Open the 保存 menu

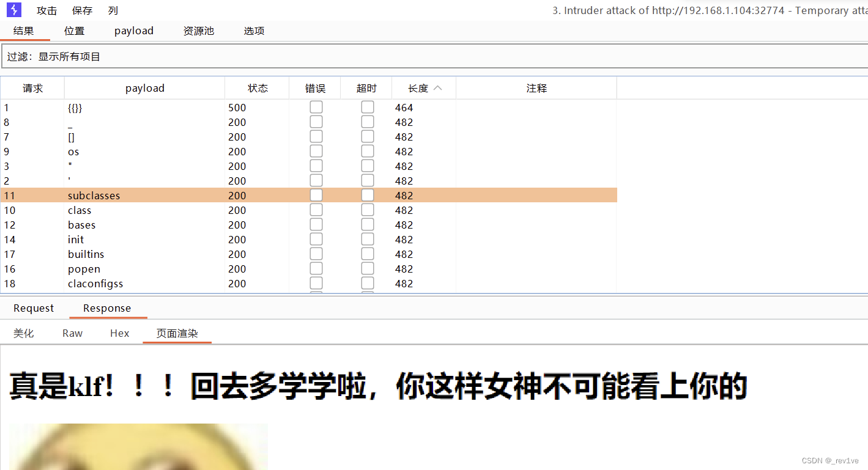(x=83, y=10)
